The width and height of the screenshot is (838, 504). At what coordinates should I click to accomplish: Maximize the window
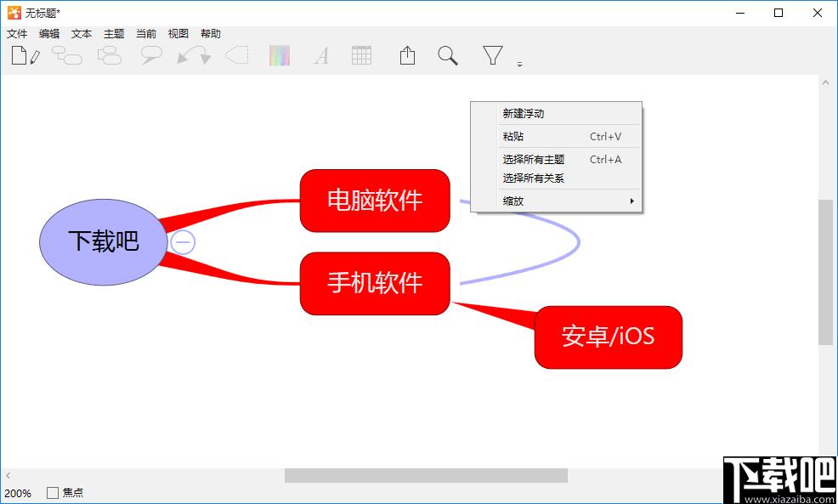pos(779,13)
